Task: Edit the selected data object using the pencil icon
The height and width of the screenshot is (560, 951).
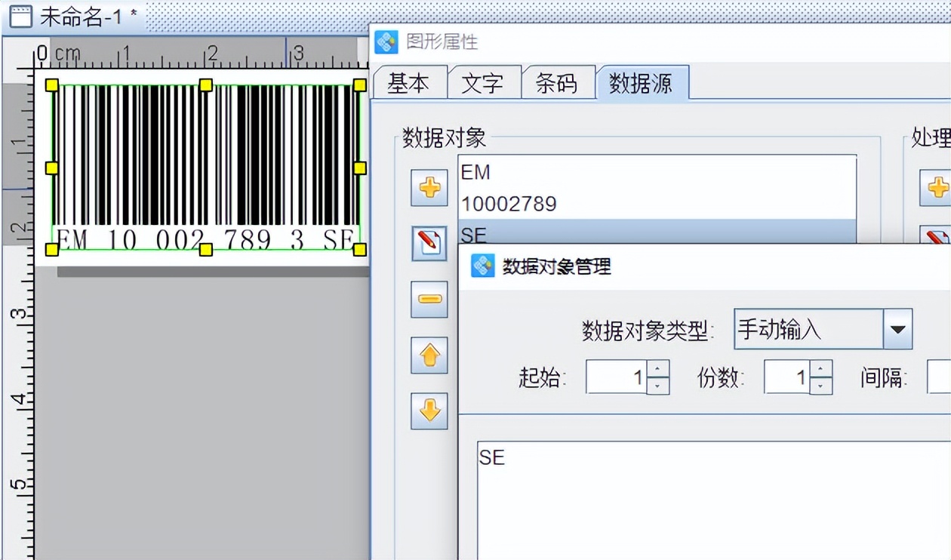Action: tap(429, 243)
